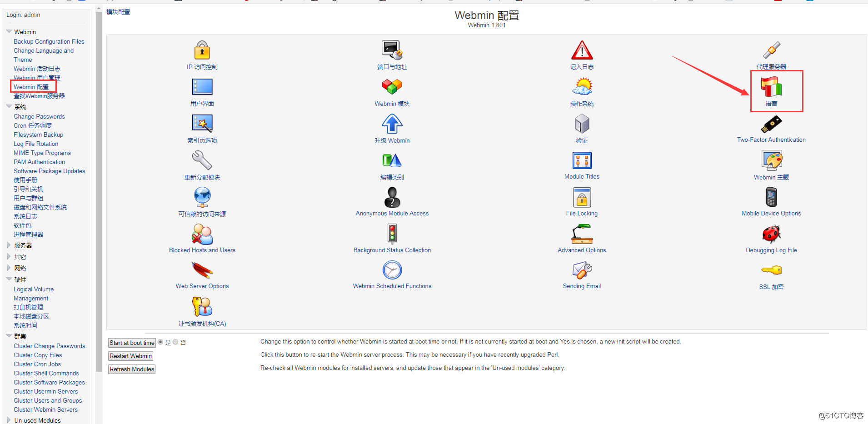
Task: Open the 用户界面 screen icon
Action: (202, 87)
